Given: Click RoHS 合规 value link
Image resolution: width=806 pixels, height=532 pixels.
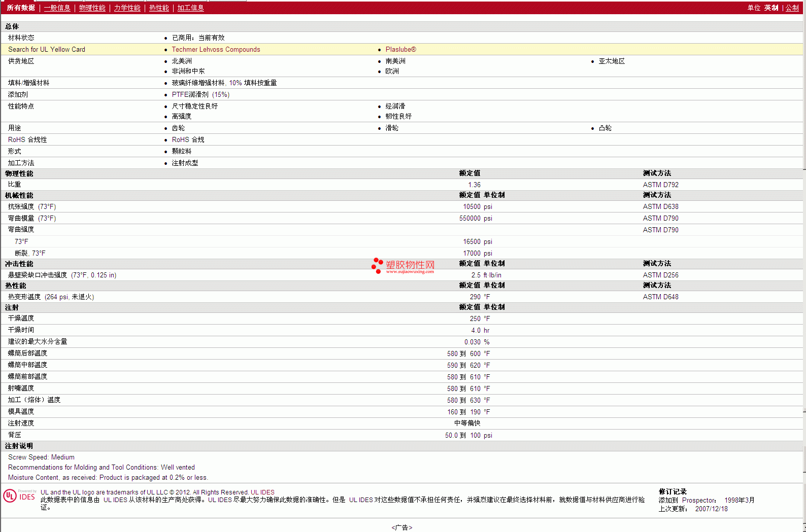Looking at the screenshot, I should click(x=188, y=140).
